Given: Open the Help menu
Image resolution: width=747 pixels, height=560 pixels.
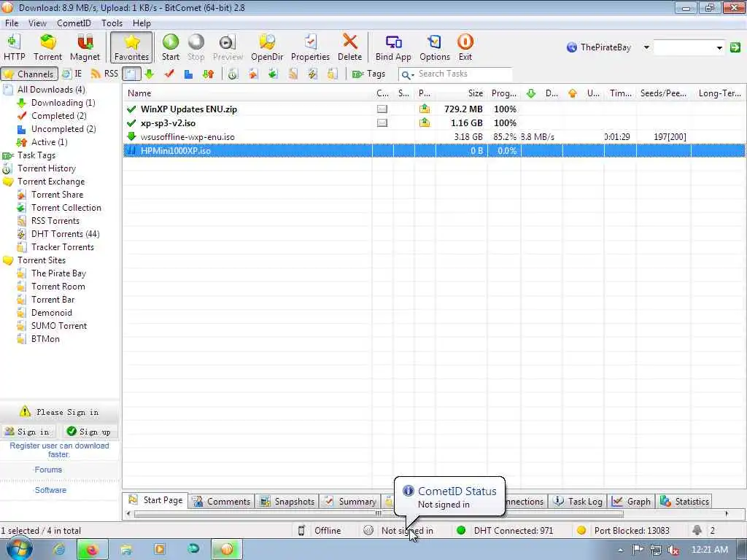Looking at the screenshot, I should (142, 23).
